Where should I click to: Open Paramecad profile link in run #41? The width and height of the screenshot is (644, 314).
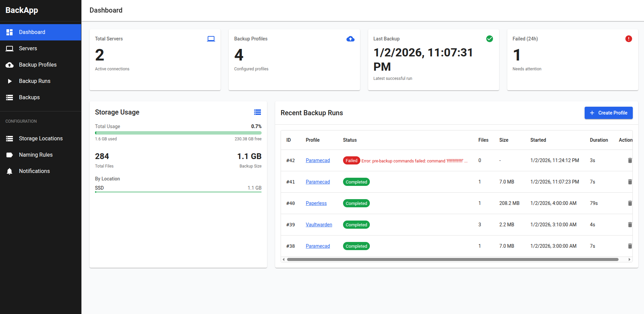pyautogui.click(x=318, y=182)
